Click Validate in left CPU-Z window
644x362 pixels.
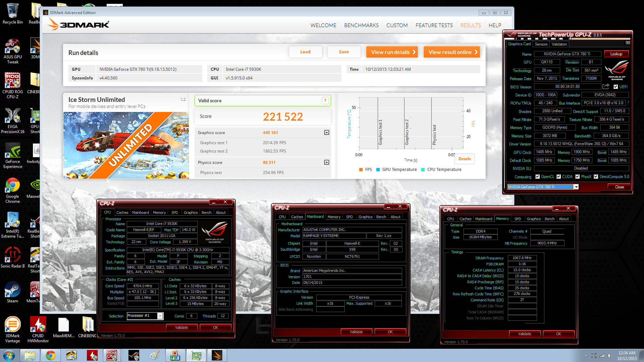point(181,327)
